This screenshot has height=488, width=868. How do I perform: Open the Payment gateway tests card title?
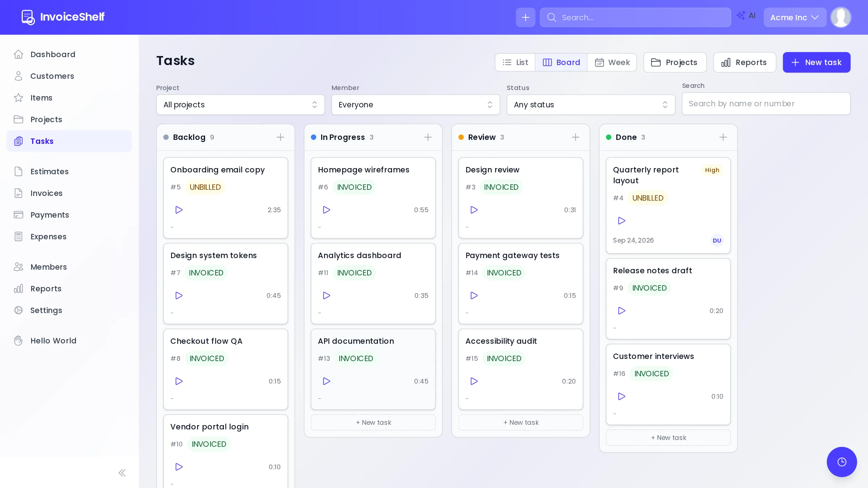(x=512, y=255)
